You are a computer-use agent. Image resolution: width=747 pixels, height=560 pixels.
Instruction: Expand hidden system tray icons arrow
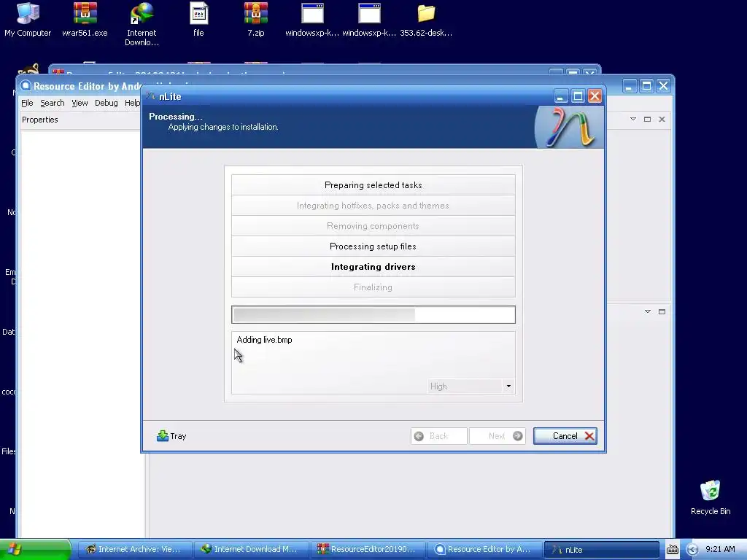click(692, 550)
